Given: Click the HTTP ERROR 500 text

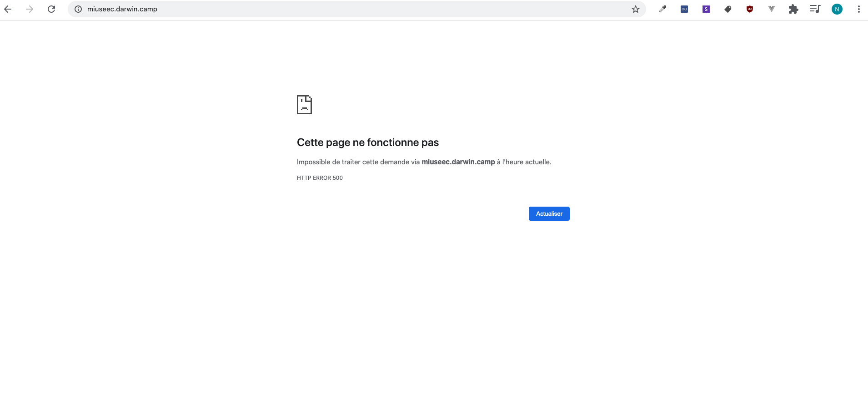Looking at the screenshot, I should (x=320, y=178).
